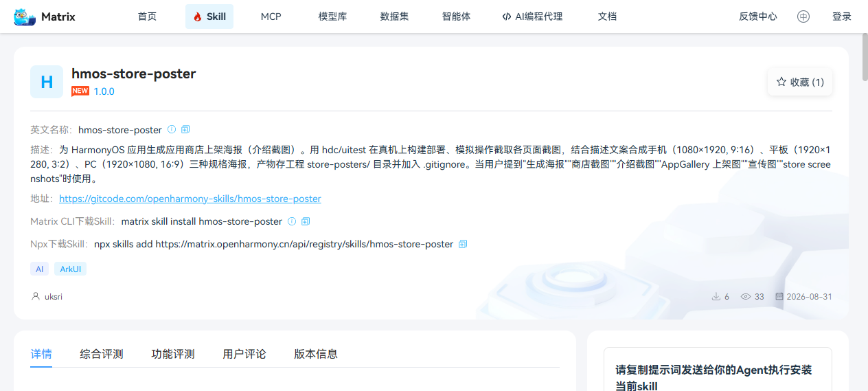Viewport: 868px width, 391px height.
Task: Click the blue H skill avatar
Action: click(47, 82)
